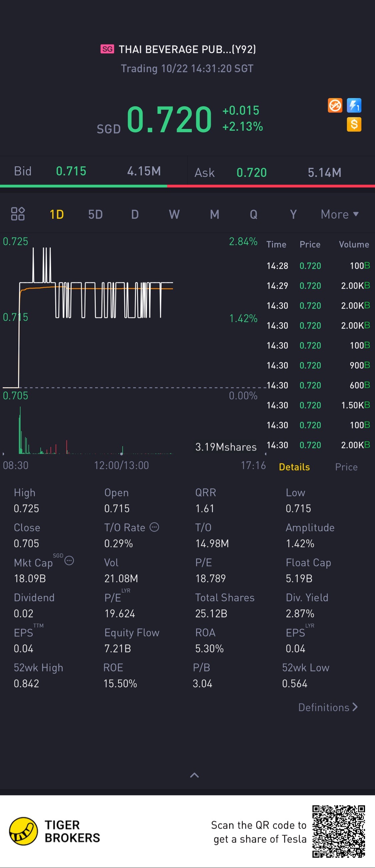Select the 1D chart tab
The image size is (375, 868).
[57, 214]
